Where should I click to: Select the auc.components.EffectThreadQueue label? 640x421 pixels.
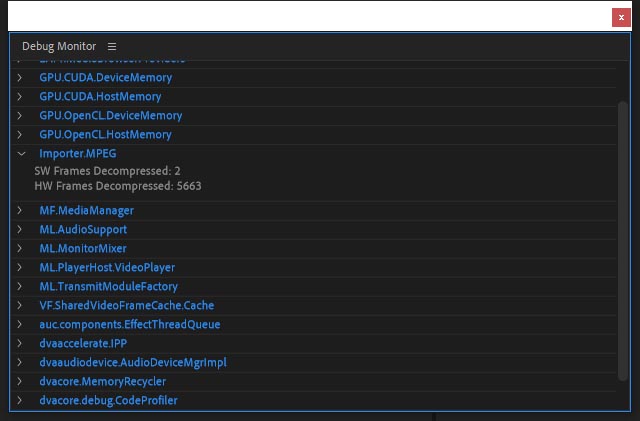(x=130, y=324)
